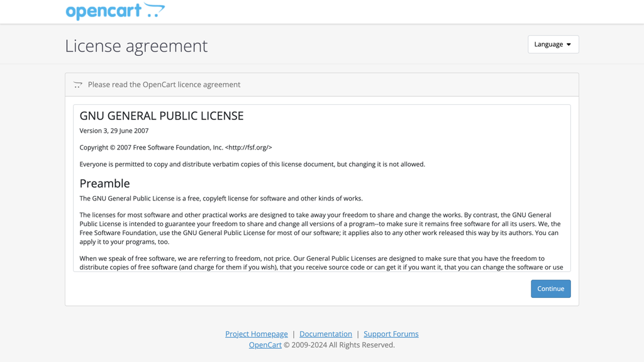Viewport: 644px width, 362px height.
Task: Click the OpenCart mascot icon beside the notice text
Action: [78, 84]
